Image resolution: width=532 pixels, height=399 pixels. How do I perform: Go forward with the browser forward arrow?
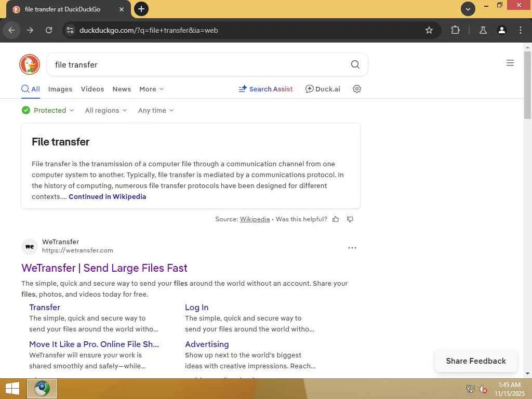click(30, 30)
